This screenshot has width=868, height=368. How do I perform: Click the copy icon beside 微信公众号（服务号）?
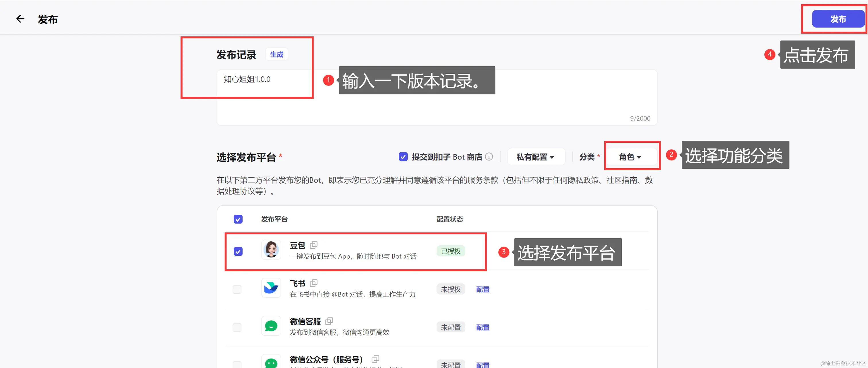[375, 359]
